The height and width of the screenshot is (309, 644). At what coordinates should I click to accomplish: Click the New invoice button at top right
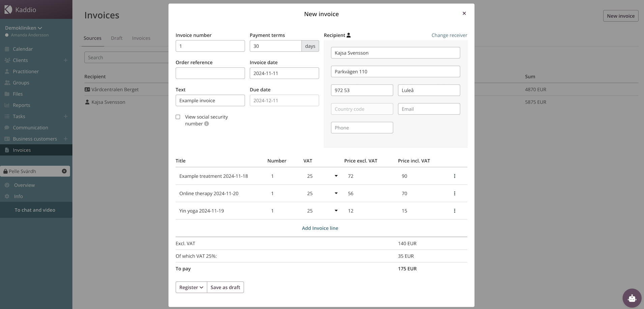point(621,16)
